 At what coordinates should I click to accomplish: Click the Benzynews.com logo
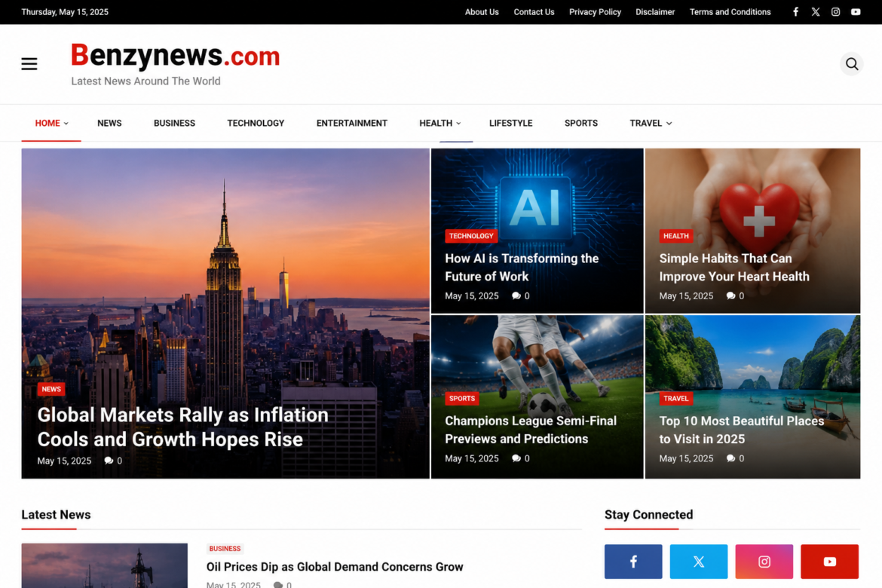coord(175,56)
